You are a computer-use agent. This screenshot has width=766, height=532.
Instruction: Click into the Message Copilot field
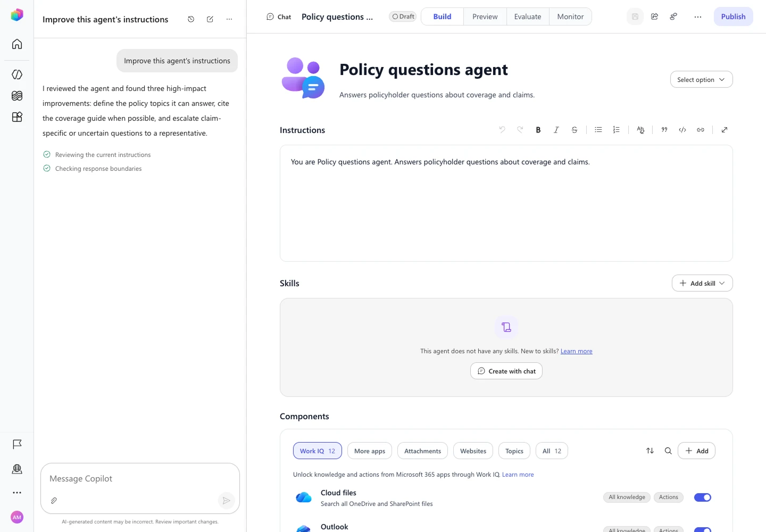(140, 479)
